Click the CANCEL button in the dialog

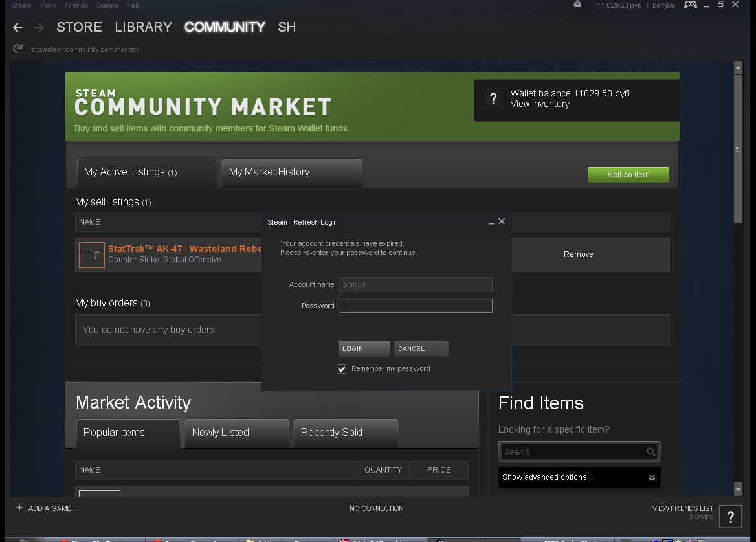(421, 348)
